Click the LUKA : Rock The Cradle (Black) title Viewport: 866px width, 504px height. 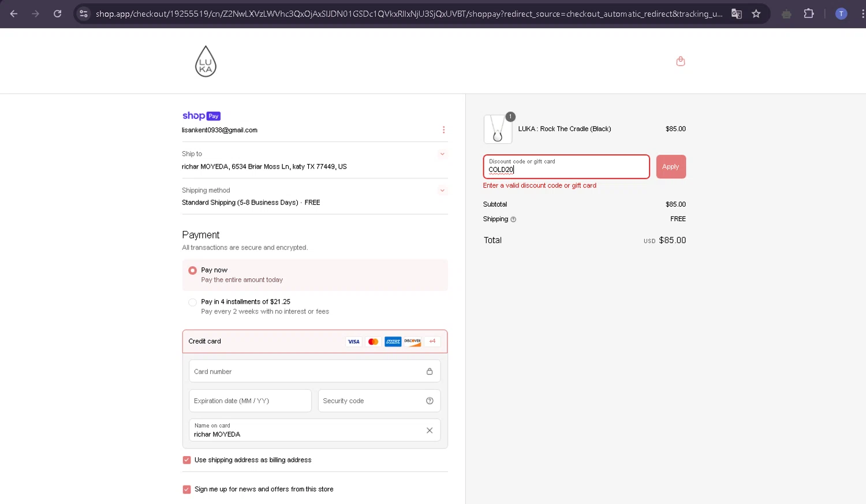565,129
